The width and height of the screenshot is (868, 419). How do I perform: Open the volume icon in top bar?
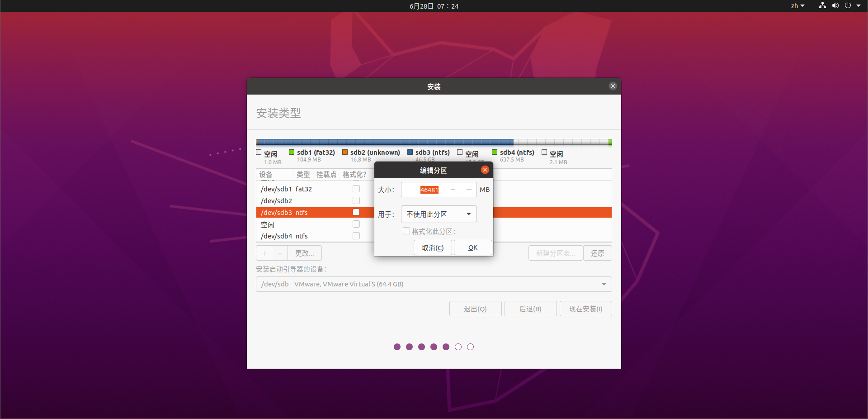coord(835,6)
